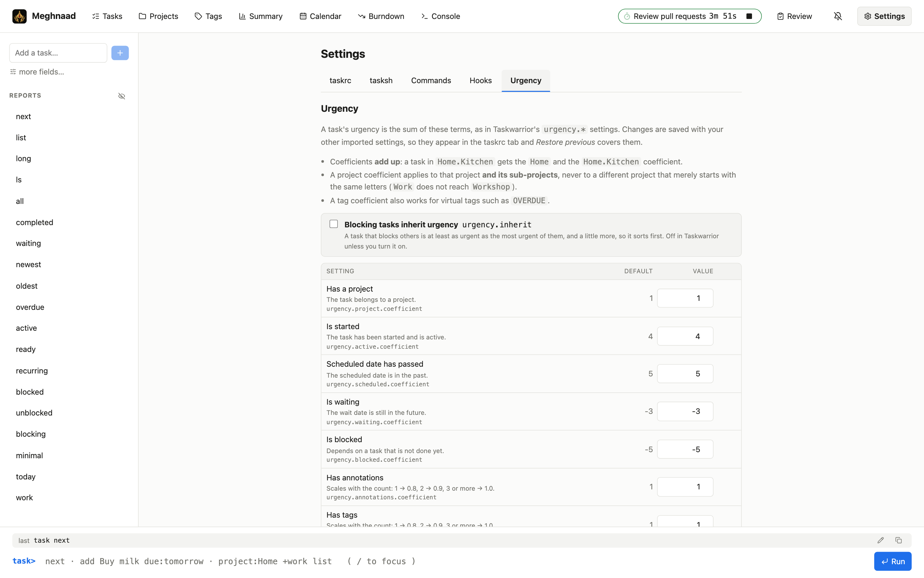This screenshot has height=578, width=924.
Task: Edit the Is started coefficient value
Action: [x=685, y=337]
